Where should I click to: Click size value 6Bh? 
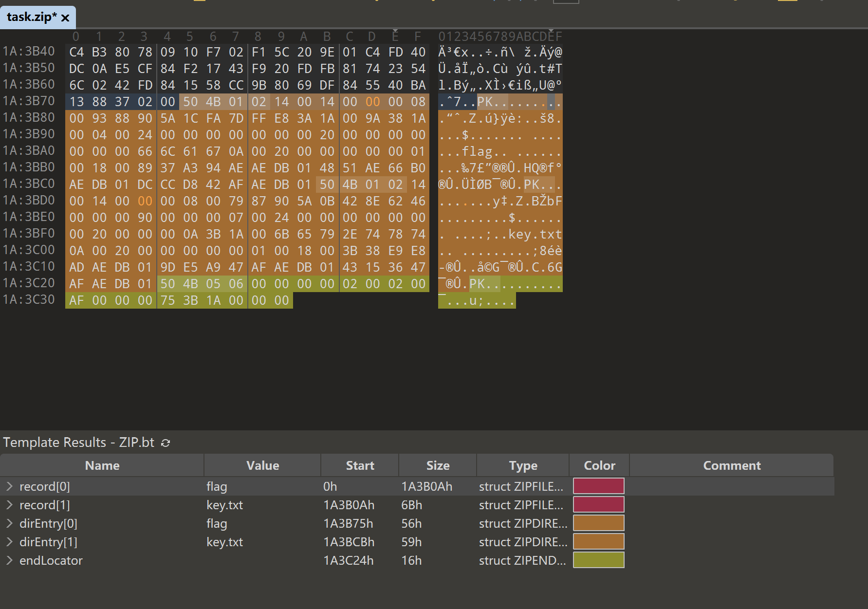pyautogui.click(x=411, y=505)
